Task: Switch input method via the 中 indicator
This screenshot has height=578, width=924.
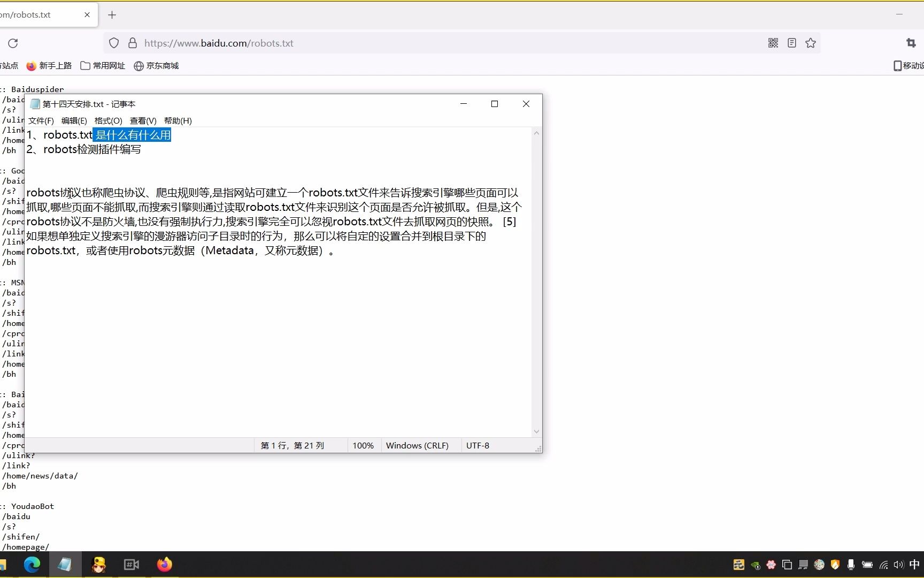Action: (915, 564)
